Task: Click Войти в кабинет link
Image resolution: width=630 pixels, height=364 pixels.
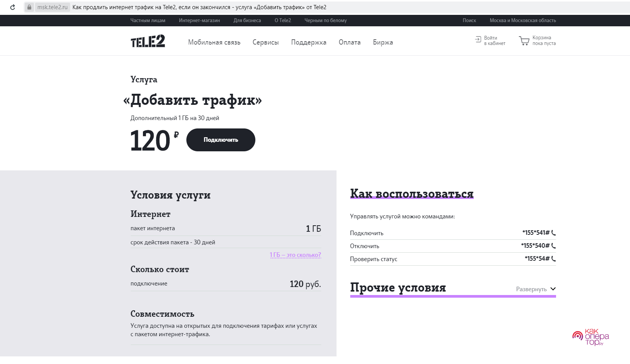Action: tap(494, 40)
